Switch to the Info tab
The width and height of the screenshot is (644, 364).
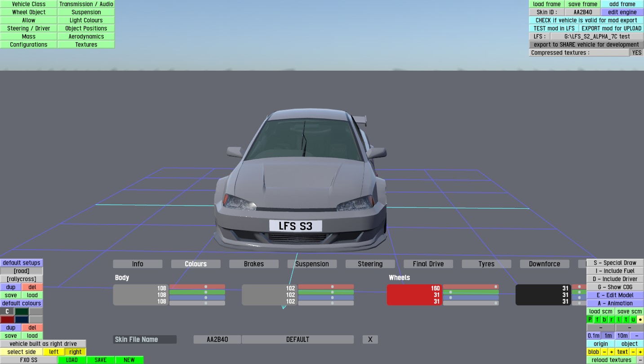click(138, 264)
